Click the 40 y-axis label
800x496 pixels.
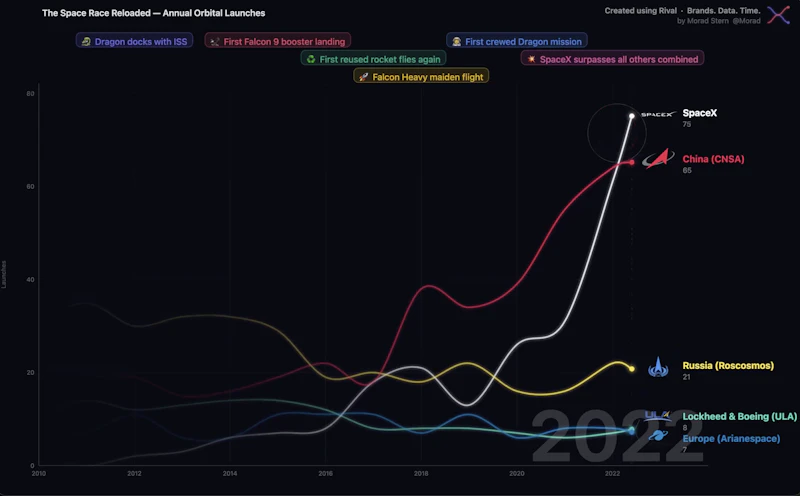31,280
